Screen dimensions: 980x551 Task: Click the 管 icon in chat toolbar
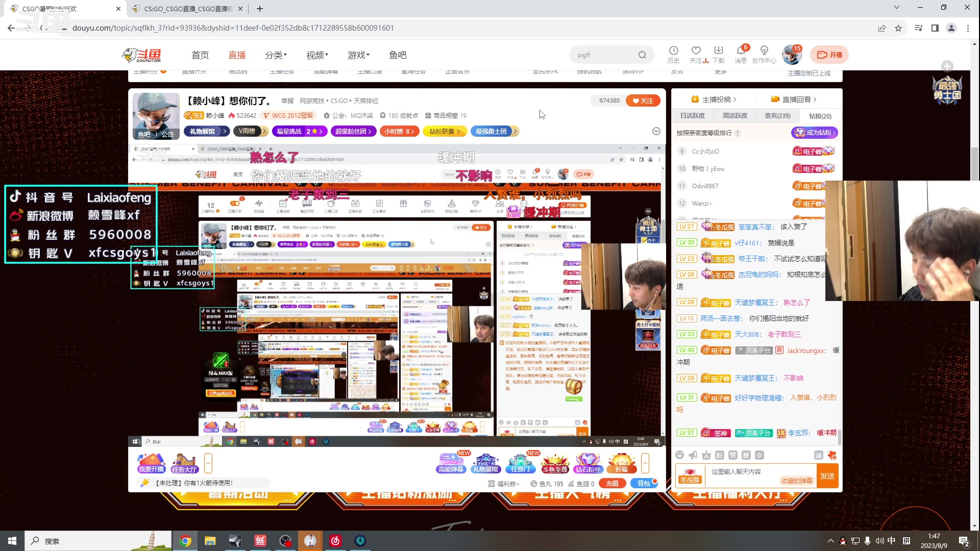[x=732, y=455]
